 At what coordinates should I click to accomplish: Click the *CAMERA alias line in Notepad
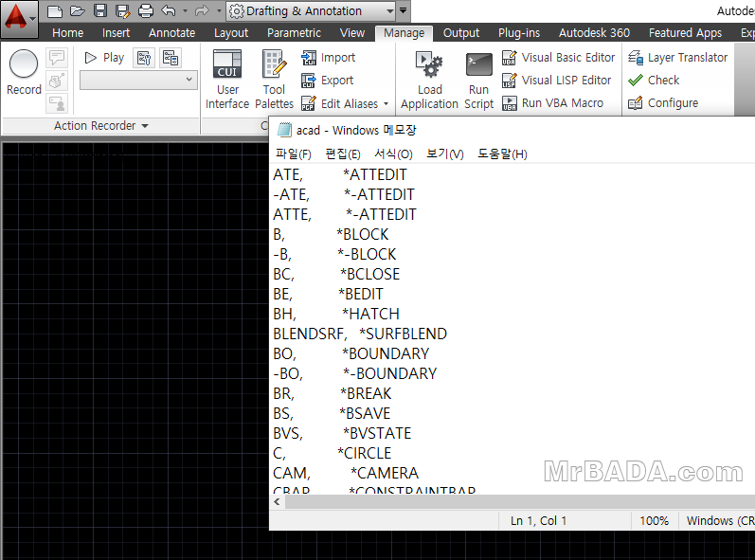346,473
